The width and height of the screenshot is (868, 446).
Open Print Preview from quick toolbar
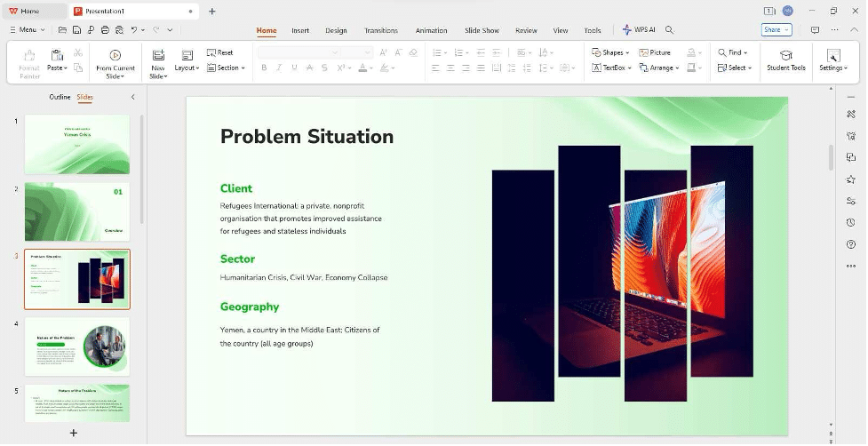(x=120, y=30)
